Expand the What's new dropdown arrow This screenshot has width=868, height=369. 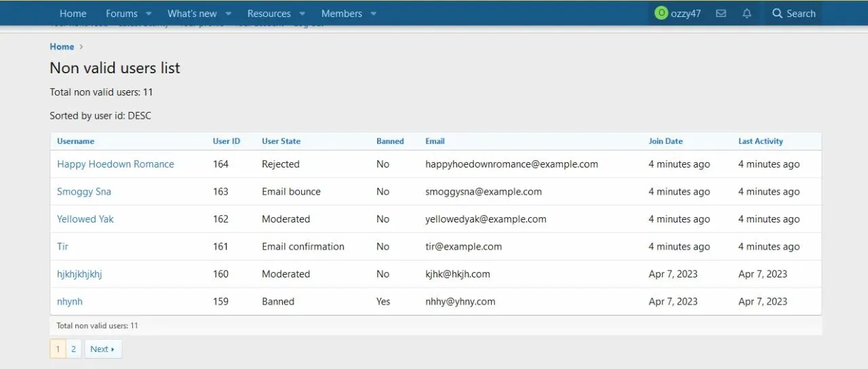click(x=229, y=14)
